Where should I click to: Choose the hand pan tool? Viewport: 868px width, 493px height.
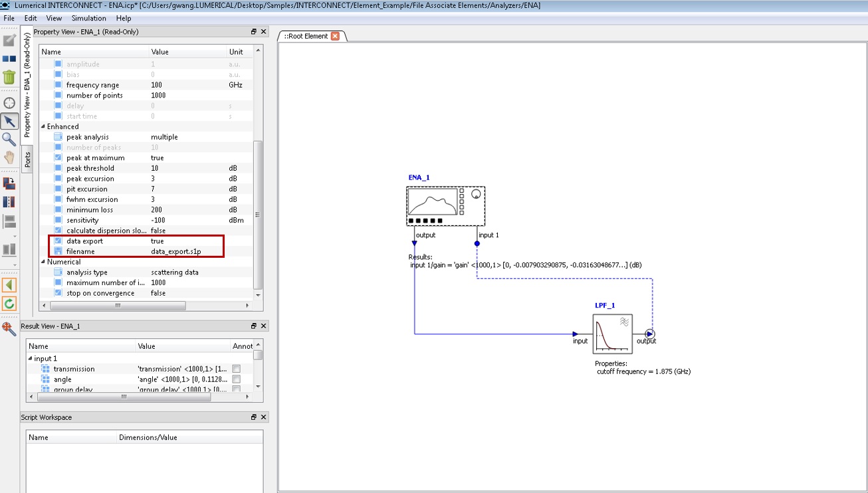click(9, 157)
